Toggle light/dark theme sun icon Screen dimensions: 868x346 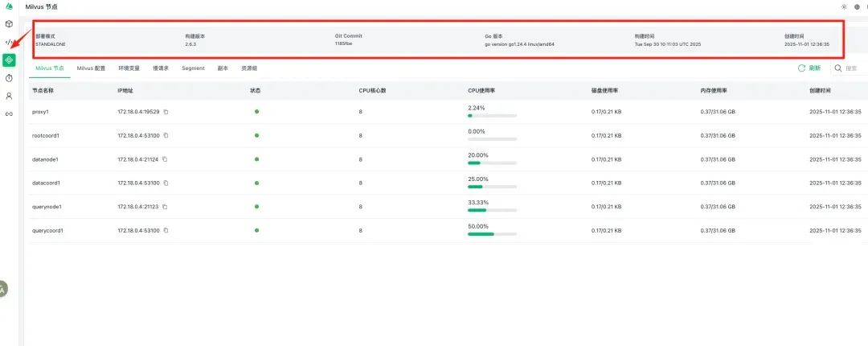(844, 6)
